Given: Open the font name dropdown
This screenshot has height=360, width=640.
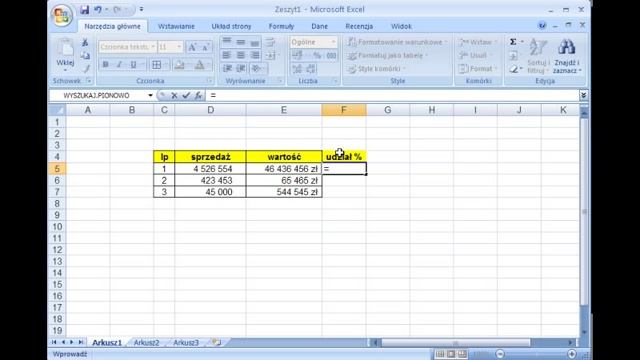Looking at the screenshot, I should pos(153,47).
